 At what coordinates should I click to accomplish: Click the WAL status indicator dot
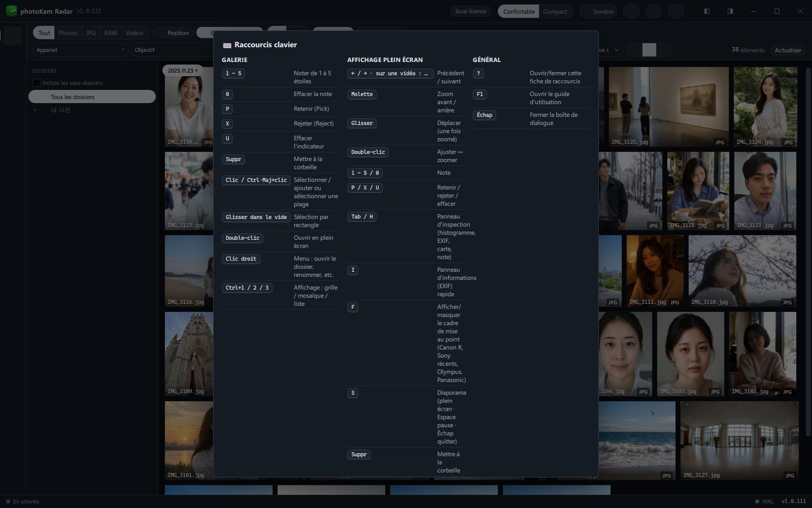click(757, 501)
